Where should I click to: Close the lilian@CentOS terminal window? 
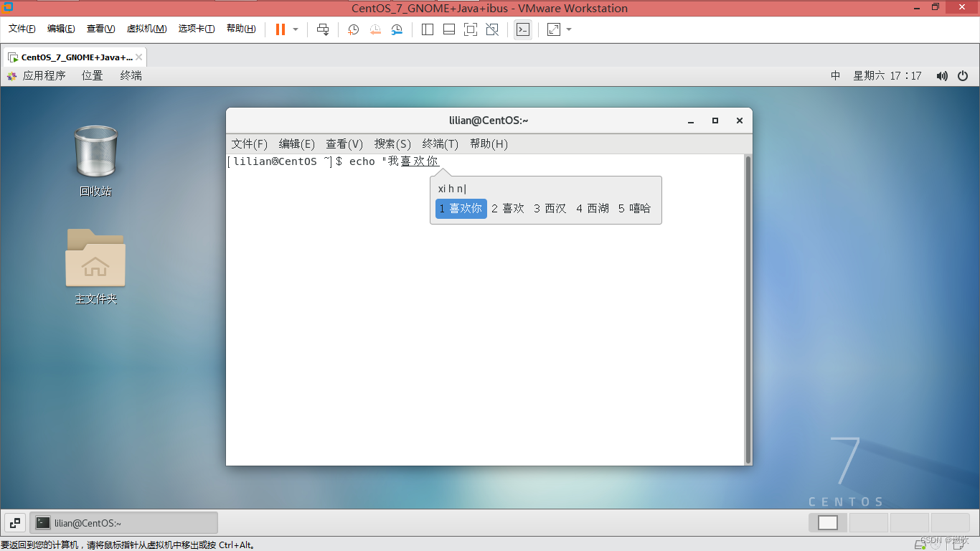point(739,121)
